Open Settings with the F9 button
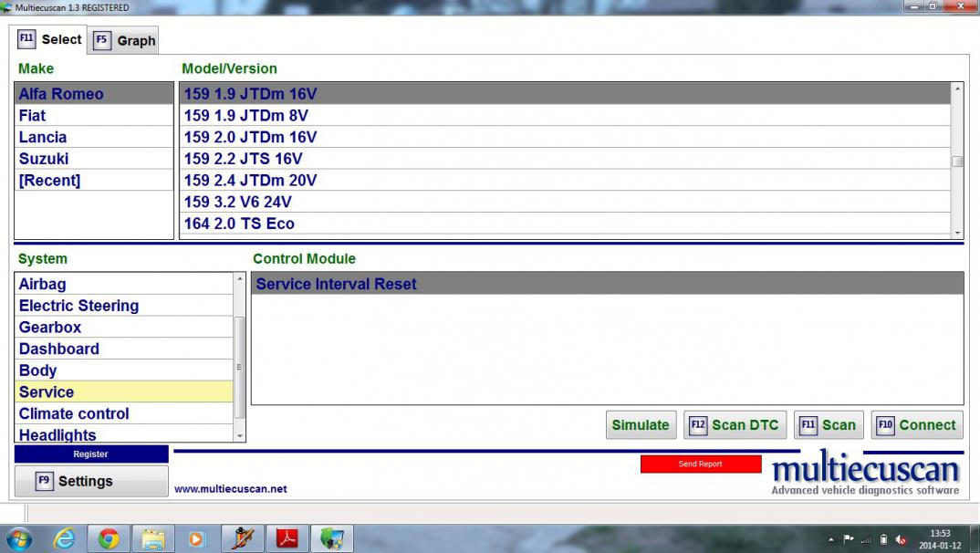 point(91,481)
